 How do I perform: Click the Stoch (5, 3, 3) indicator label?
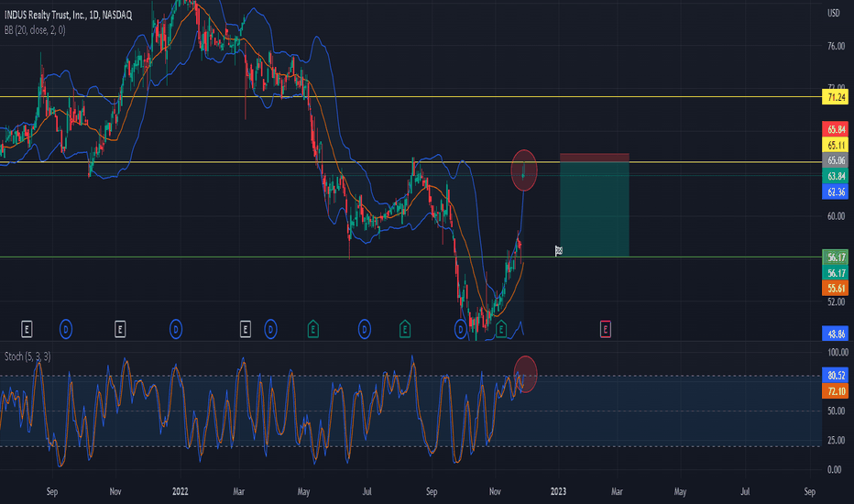pyautogui.click(x=27, y=356)
